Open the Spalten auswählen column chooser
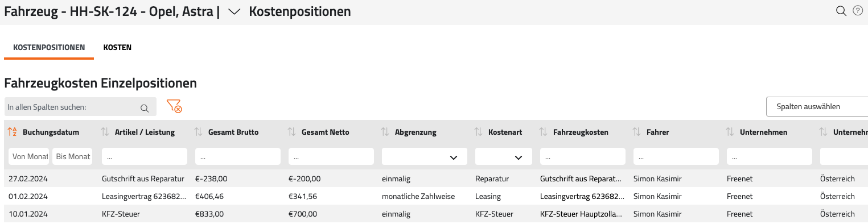 817,106
